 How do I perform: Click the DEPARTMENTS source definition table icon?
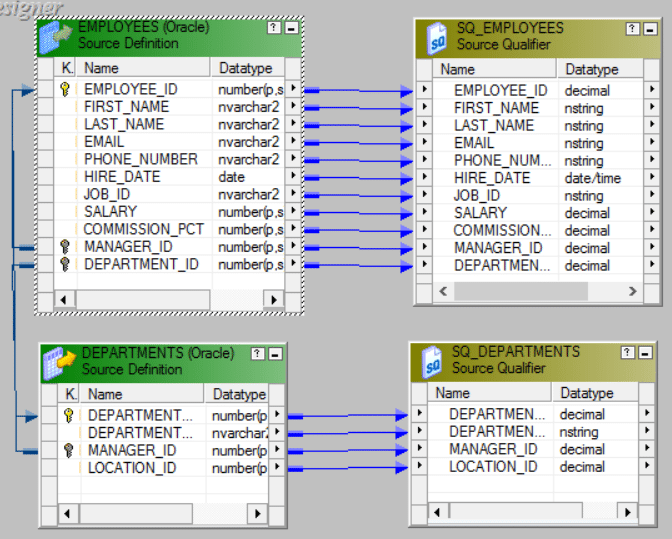[x=60, y=363]
